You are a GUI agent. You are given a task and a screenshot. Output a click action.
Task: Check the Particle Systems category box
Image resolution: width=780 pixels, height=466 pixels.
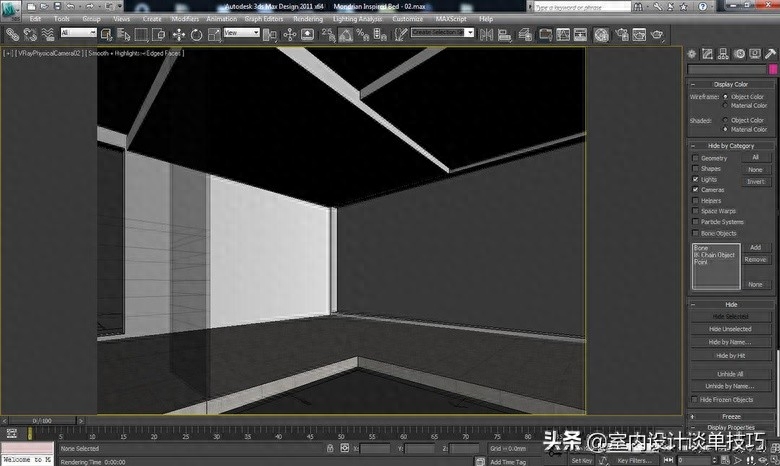[695, 222]
